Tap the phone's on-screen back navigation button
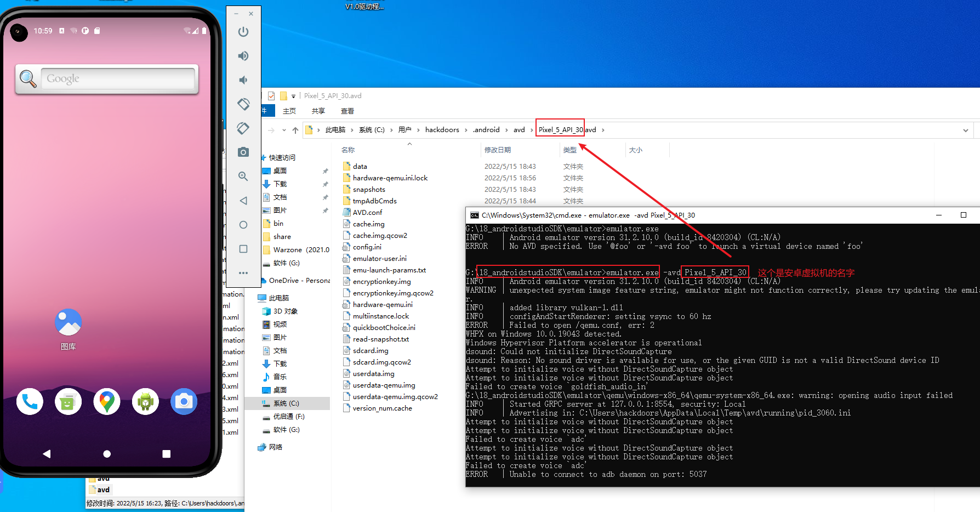The image size is (980, 512). coord(47,454)
